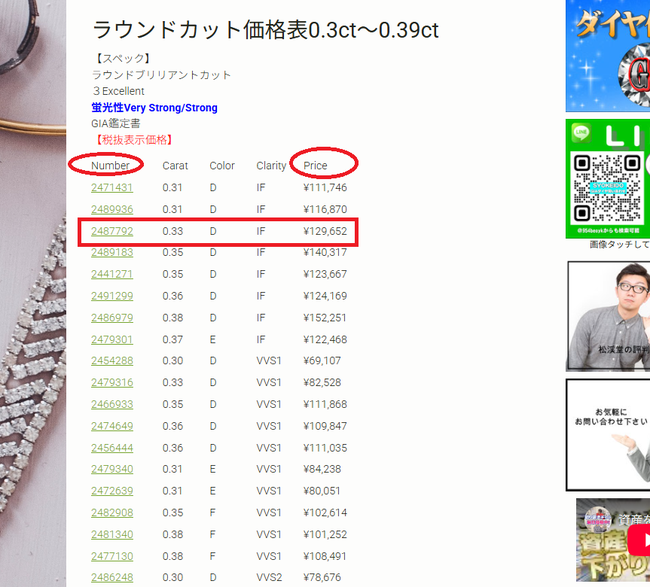The image size is (650, 587).
Task: Click price ¥78,676
Action: tap(322, 577)
